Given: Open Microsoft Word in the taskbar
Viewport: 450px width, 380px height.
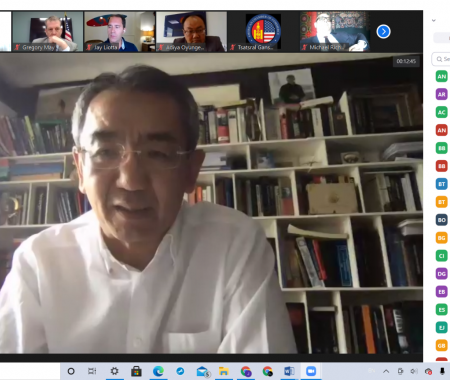Looking at the screenshot, I should [x=289, y=371].
